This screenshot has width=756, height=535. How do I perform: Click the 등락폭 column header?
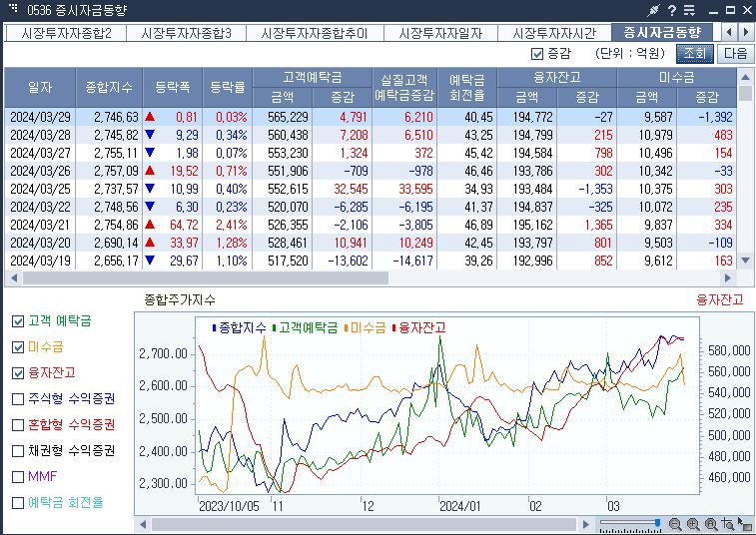(173, 87)
